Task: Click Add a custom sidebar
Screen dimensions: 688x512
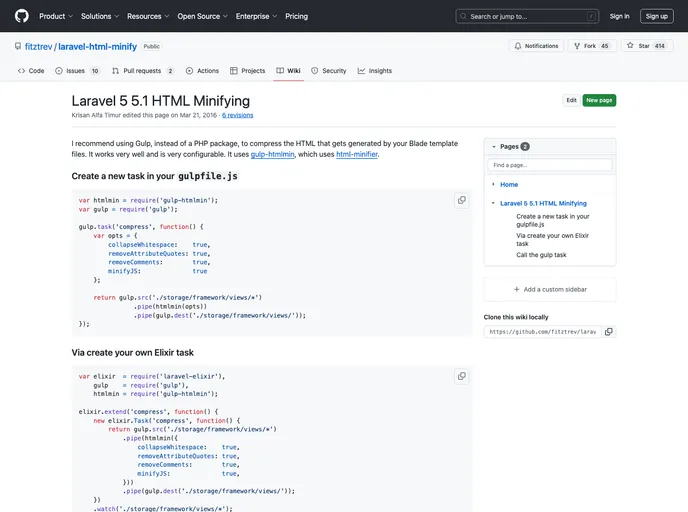Action: [x=550, y=289]
